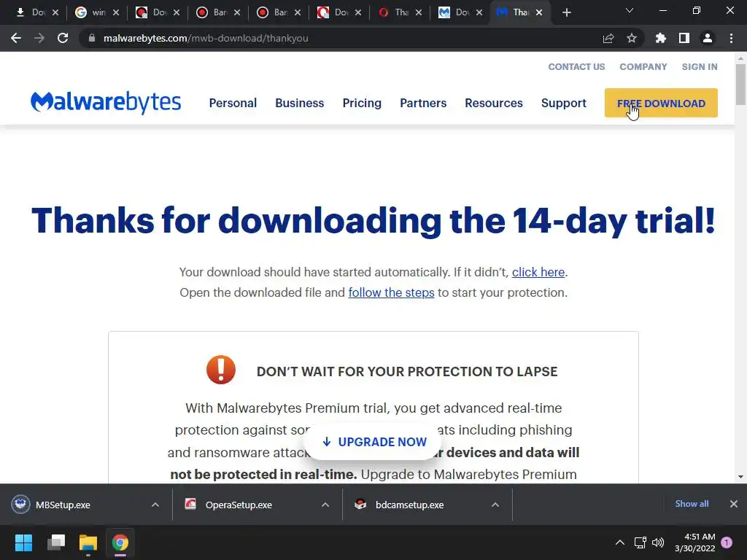Show all downloads
747x560 pixels.
(692, 504)
